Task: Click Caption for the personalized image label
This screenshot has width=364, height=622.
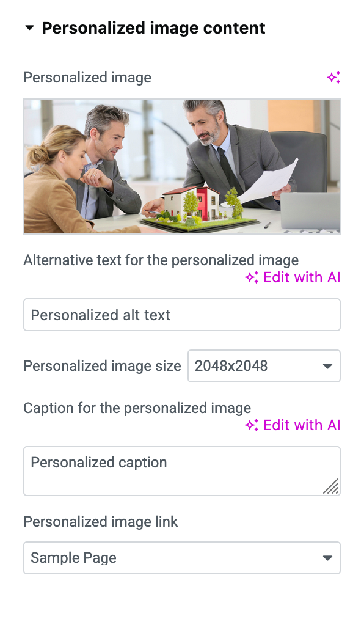Action: pyautogui.click(x=137, y=408)
